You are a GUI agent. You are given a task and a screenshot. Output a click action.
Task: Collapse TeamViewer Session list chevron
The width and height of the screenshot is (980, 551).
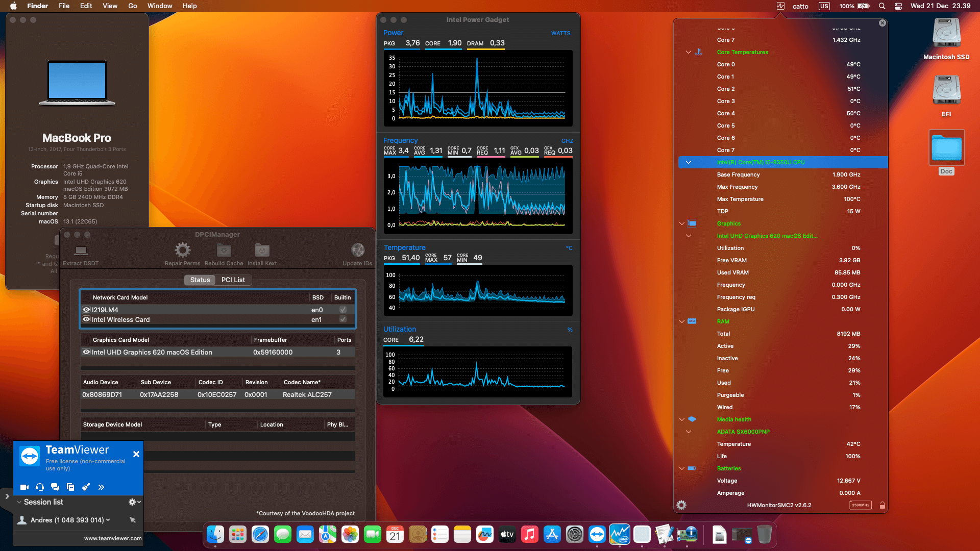19,502
